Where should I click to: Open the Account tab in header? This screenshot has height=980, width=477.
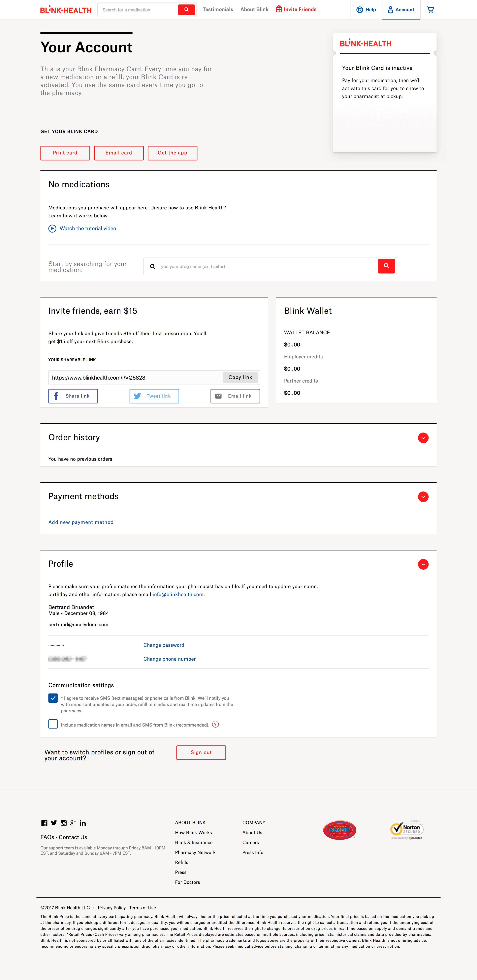click(401, 10)
